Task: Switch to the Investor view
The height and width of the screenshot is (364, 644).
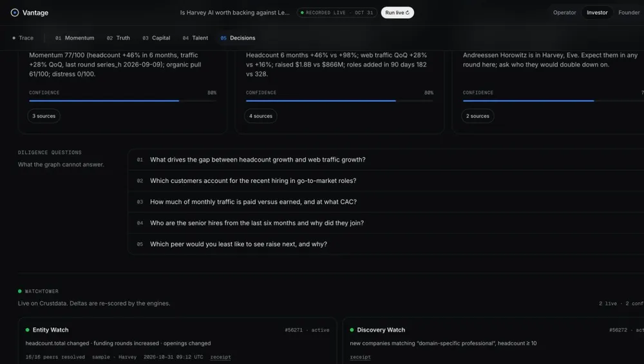Action: 597,13
